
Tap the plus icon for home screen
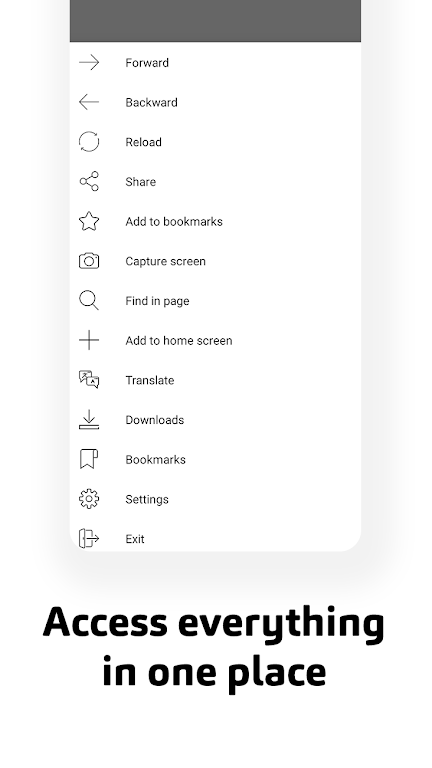pos(89,340)
